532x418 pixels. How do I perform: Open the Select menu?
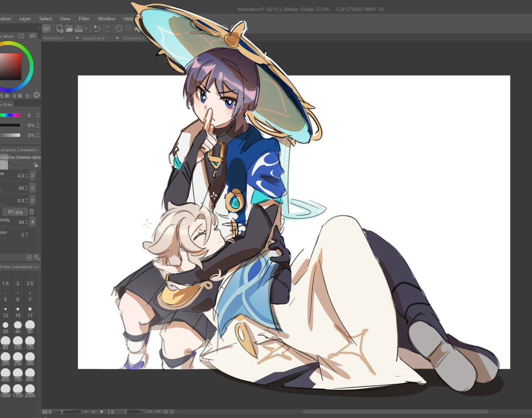click(x=46, y=19)
